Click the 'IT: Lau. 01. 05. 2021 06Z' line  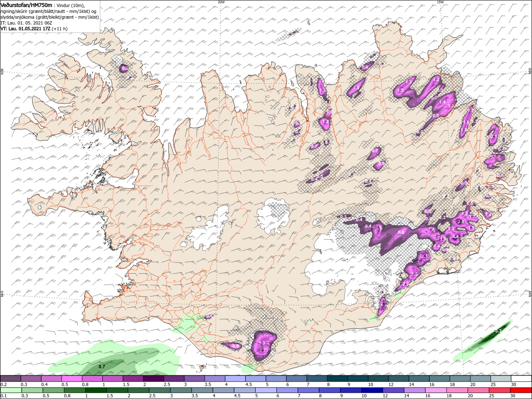click(26, 23)
